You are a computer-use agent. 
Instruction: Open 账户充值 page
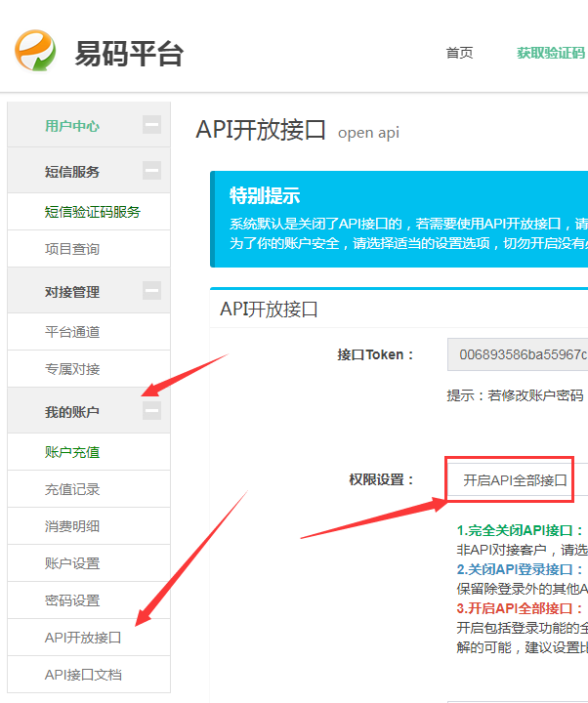click(72, 452)
